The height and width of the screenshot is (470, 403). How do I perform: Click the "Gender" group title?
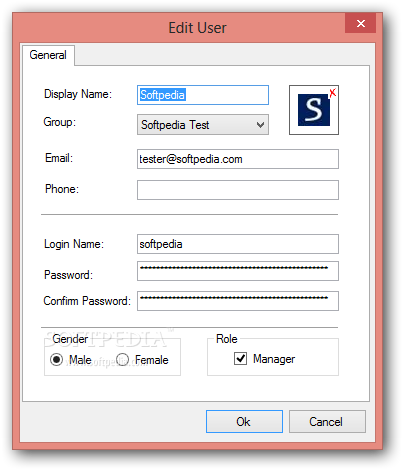(x=70, y=339)
